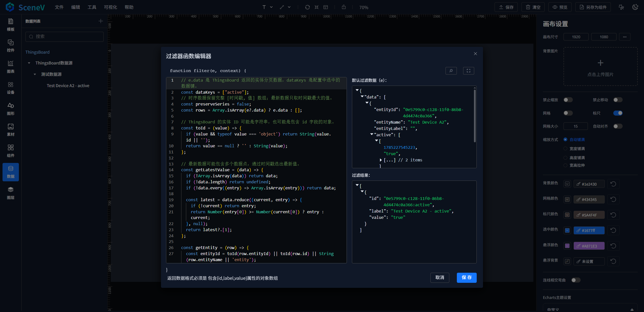Collapse the filter result root array

[x=357, y=185]
